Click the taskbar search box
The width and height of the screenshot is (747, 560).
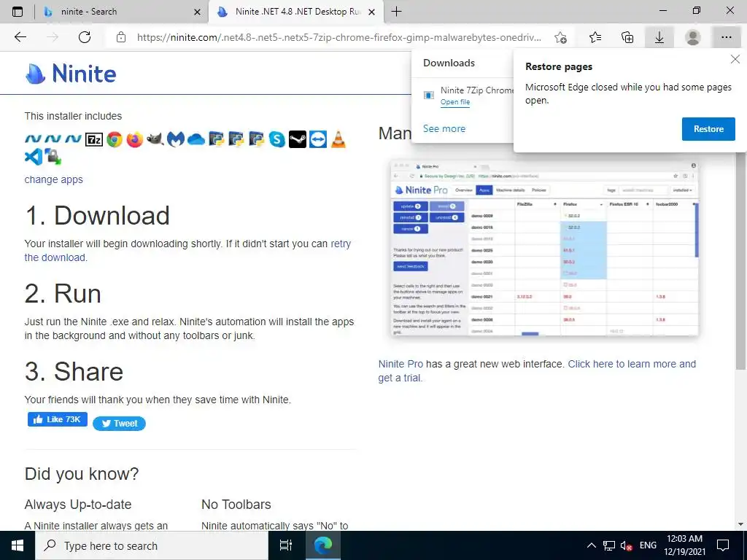tap(152, 545)
